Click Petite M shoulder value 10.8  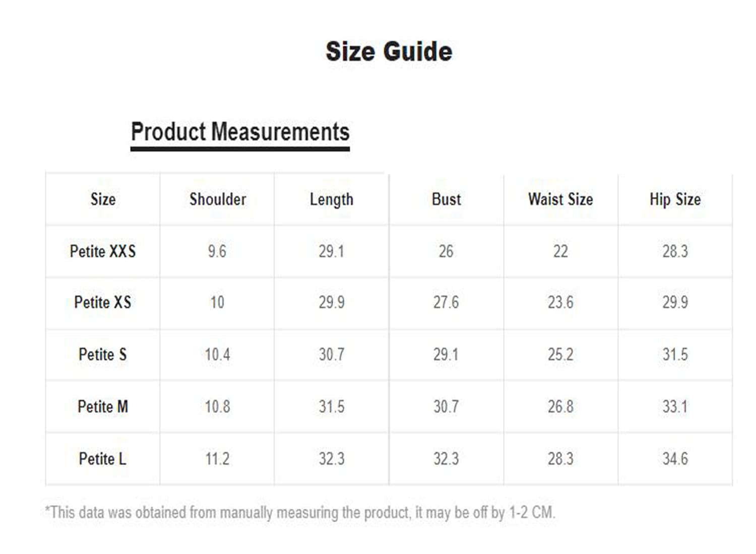click(x=217, y=406)
